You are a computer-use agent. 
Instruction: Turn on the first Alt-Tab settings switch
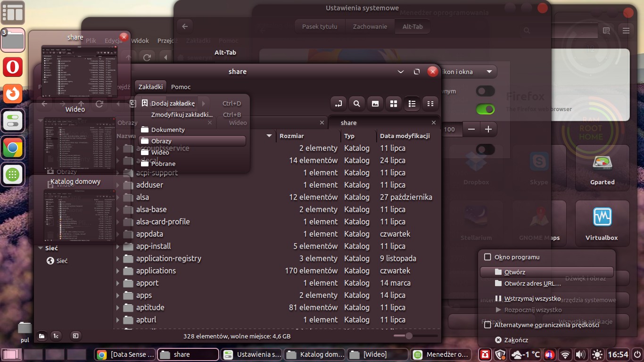(485, 91)
